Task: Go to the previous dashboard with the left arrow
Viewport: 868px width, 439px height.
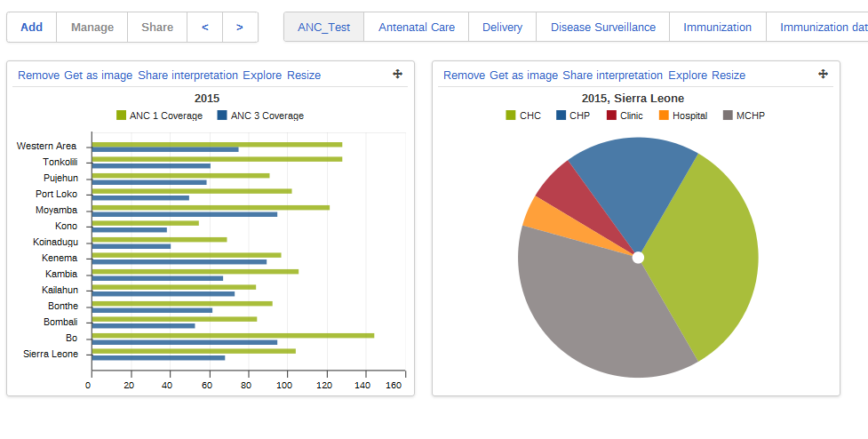Action: (205, 28)
